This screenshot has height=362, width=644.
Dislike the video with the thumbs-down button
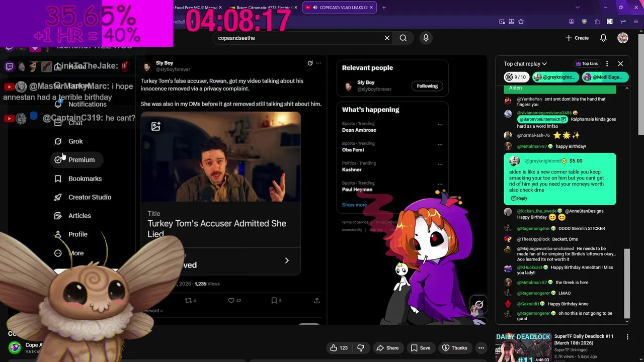tap(361, 348)
